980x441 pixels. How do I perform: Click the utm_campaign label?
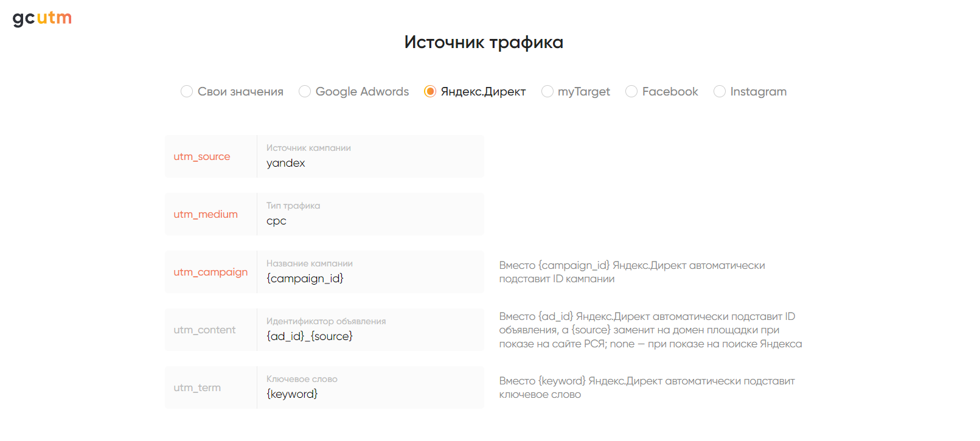210,272
